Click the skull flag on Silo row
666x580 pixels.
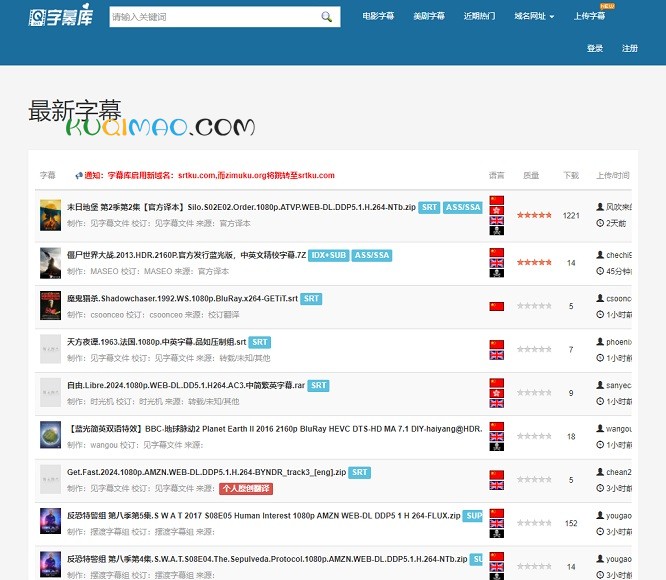(x=497, y=231)
